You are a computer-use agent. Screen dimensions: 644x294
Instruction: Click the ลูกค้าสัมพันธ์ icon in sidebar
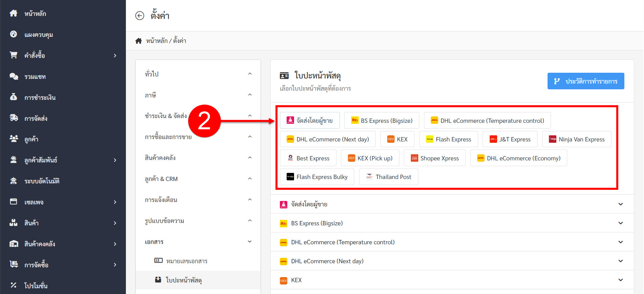[x=14, y=160]
